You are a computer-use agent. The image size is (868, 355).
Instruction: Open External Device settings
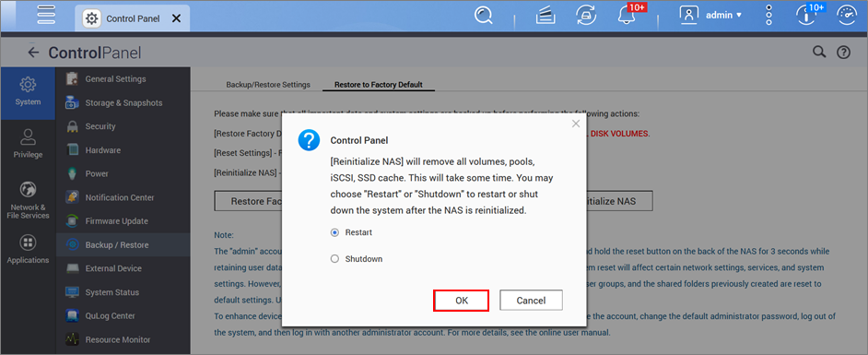coord(123,268)
